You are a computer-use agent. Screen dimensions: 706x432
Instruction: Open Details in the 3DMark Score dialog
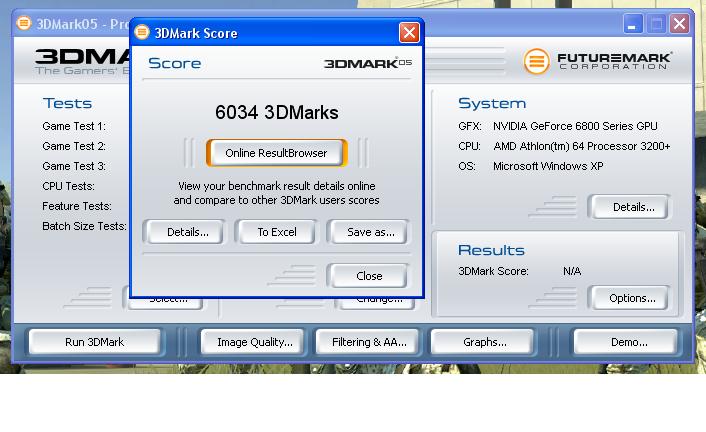click(x=187, y=232)
